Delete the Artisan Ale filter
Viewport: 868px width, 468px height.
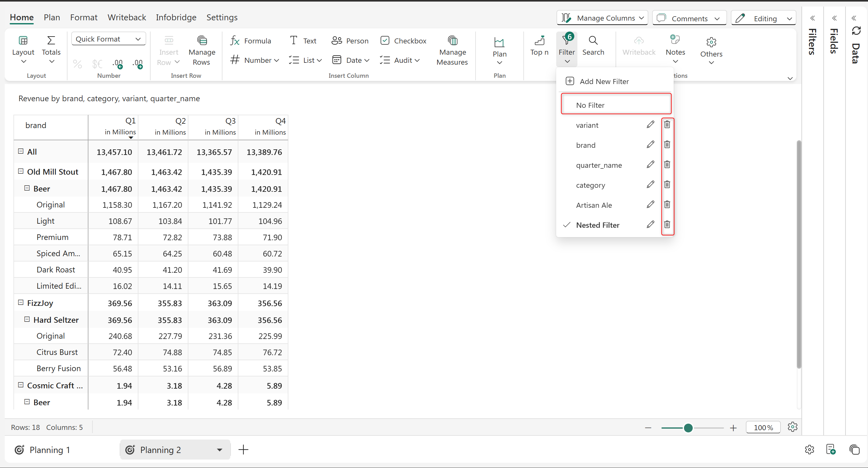[x=667, y=205]
